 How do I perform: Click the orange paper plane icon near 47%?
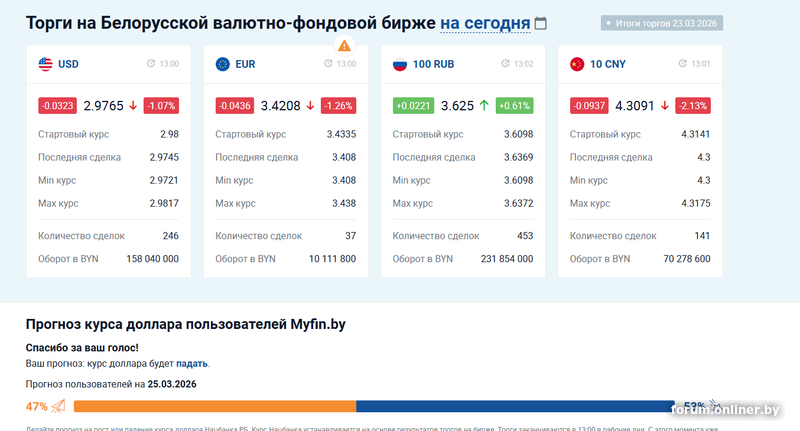[59, 406]
